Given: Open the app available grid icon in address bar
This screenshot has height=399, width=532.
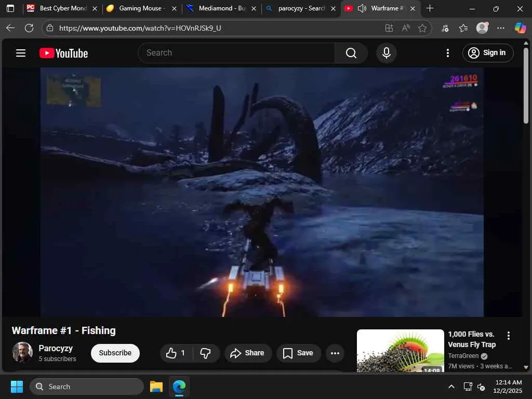Looking at the screenshot, I should pyautogui.click(x=389, y=28).
